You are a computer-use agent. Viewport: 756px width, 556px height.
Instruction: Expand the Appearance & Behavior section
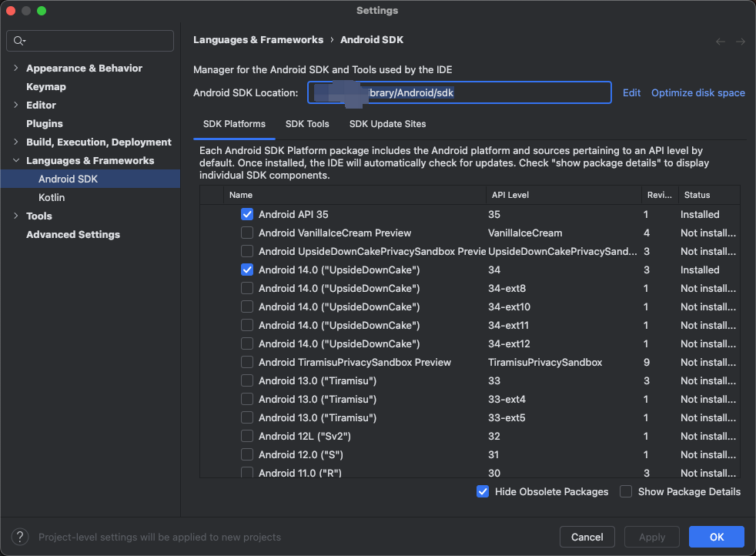coord(16,69)
